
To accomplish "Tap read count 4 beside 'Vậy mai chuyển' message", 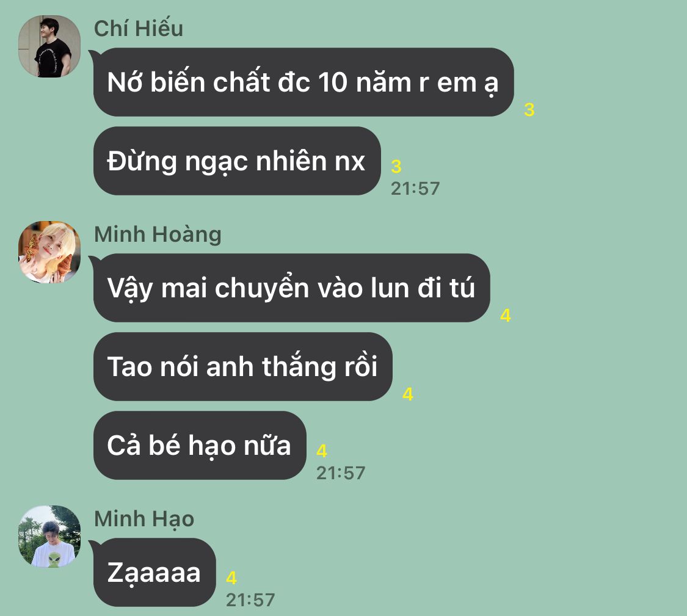I will tap(506, 316).
